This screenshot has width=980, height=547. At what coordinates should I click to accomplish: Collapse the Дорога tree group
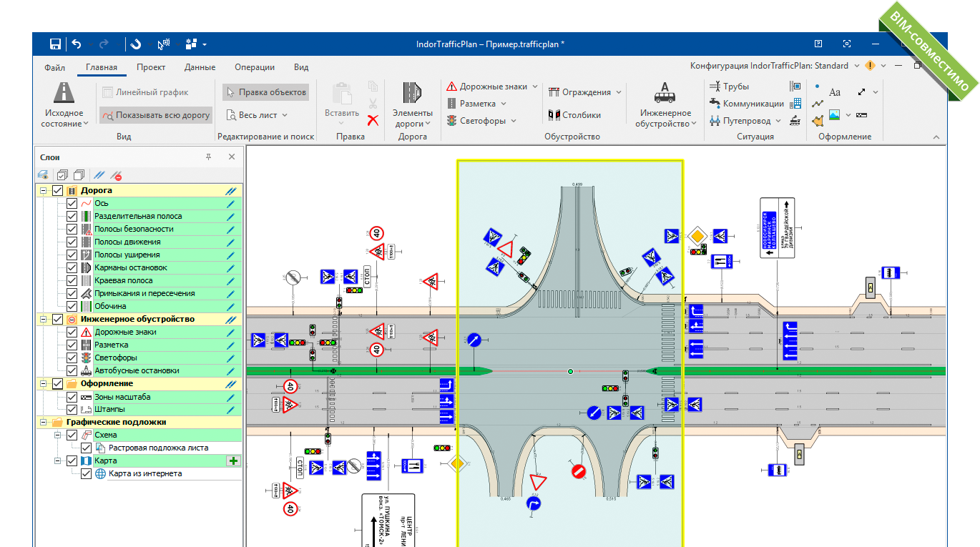(x=43, y=191)
